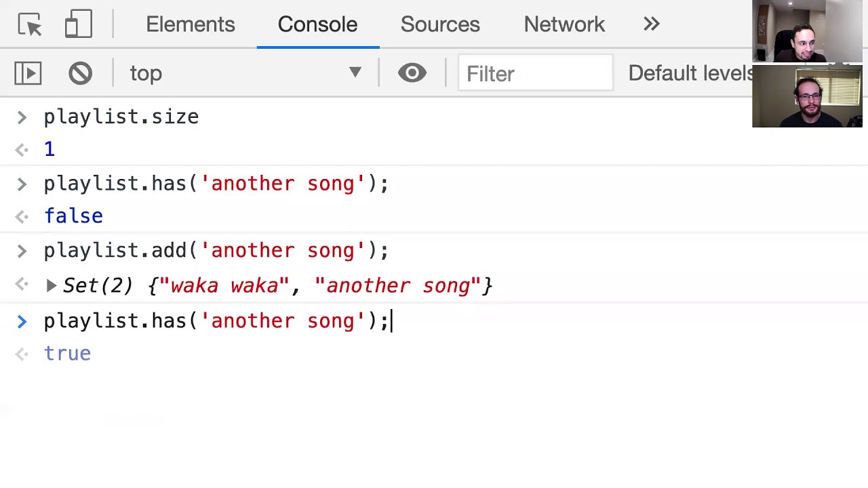Switch to the Elements tab
The image size is (868, 488).
pos(190,24)
